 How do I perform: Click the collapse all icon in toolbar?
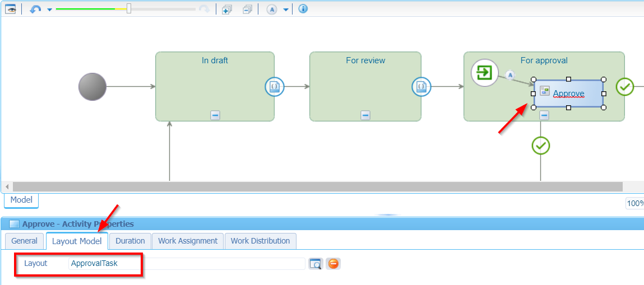click(247, 10)
